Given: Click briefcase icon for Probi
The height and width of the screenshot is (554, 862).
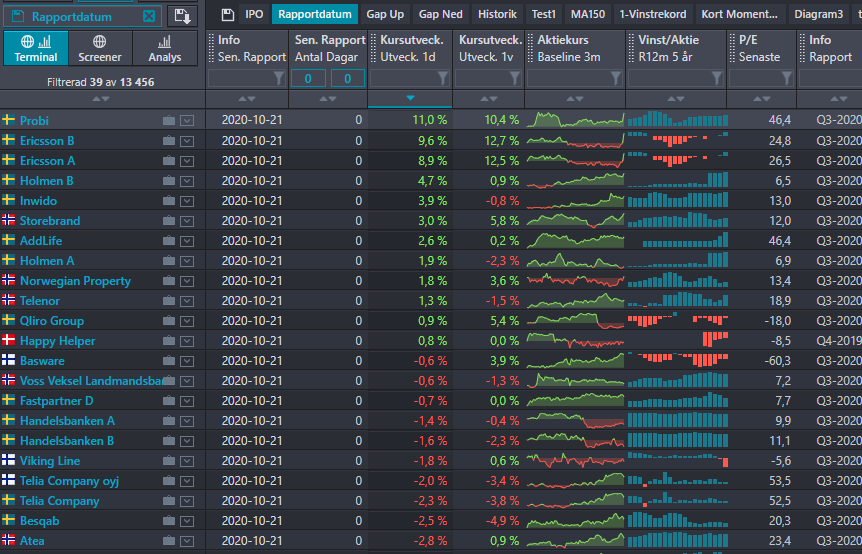Looking at the screenshot, I should (x=169, y=120).
